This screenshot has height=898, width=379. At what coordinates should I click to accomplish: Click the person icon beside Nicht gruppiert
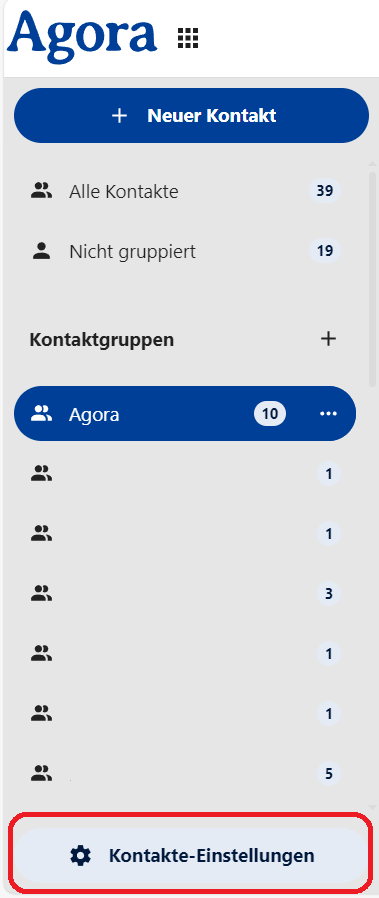click(41, 251)
